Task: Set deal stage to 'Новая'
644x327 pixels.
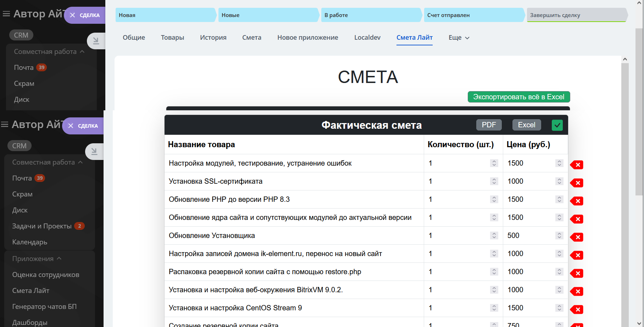Action: coord(166,15)
